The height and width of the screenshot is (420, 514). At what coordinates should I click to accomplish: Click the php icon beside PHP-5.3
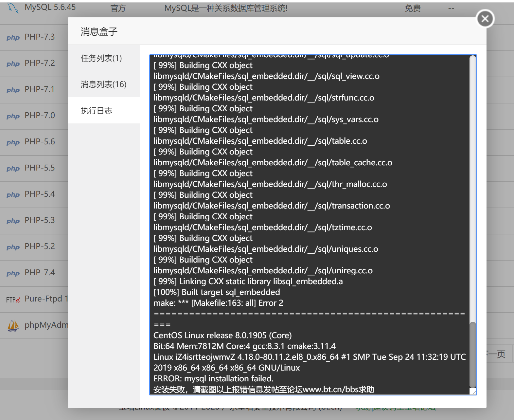pos(13,221)
